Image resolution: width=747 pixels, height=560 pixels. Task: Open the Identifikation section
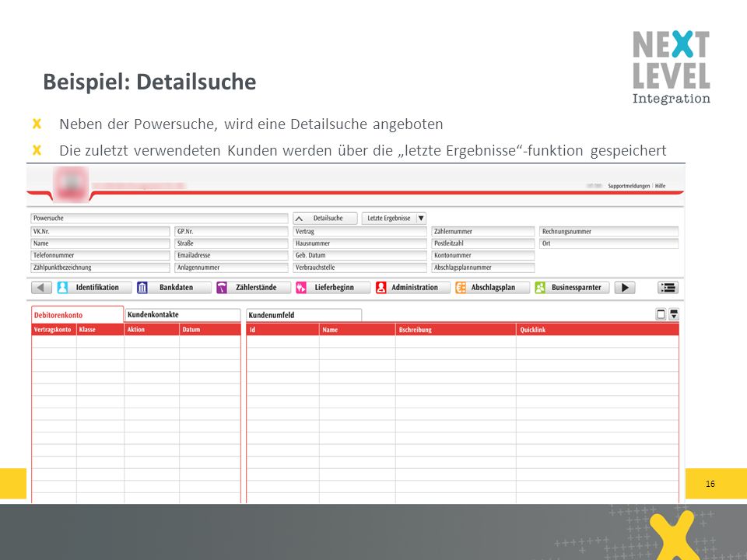94,288
